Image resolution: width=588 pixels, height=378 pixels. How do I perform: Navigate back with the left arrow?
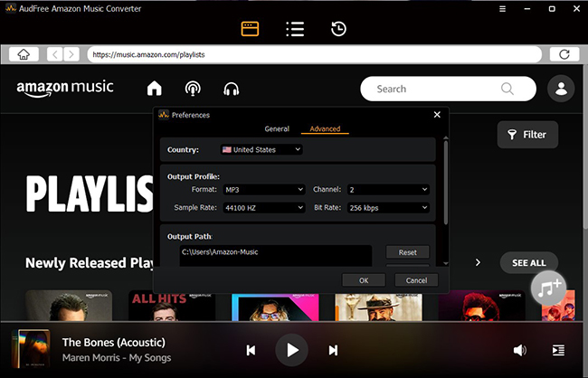(x=55, y=54)
